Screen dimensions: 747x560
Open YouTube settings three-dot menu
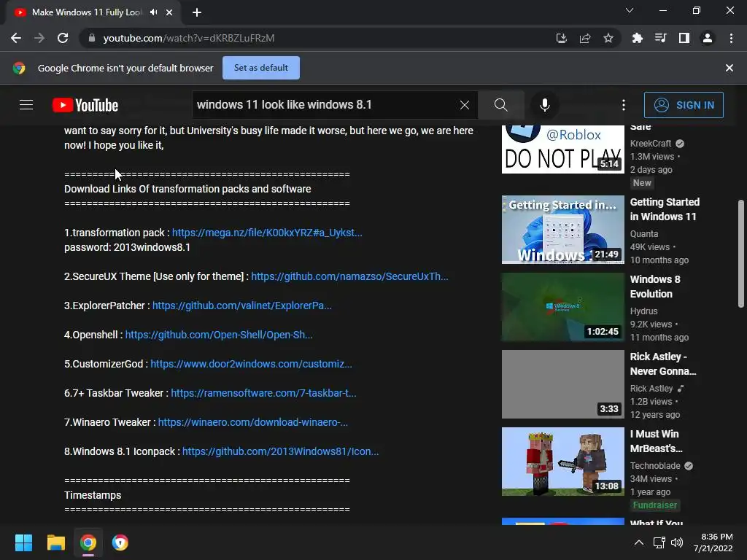[x=624, y=105]
